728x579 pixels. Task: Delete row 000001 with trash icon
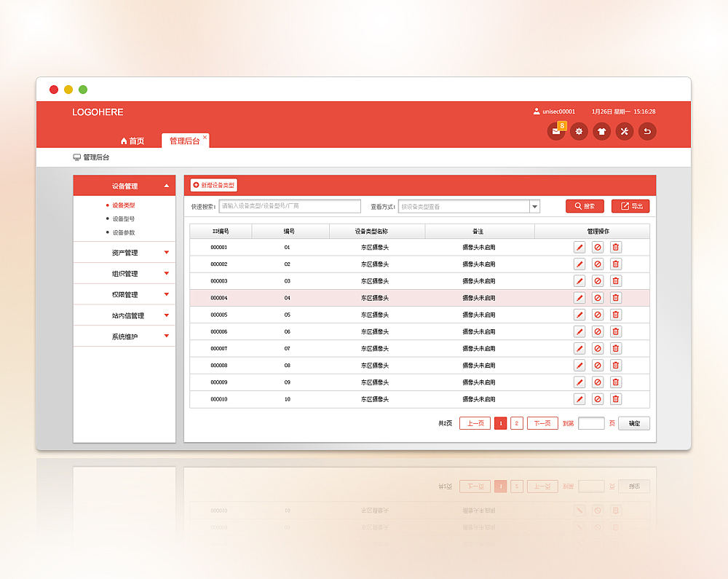[x=616, y=247]
